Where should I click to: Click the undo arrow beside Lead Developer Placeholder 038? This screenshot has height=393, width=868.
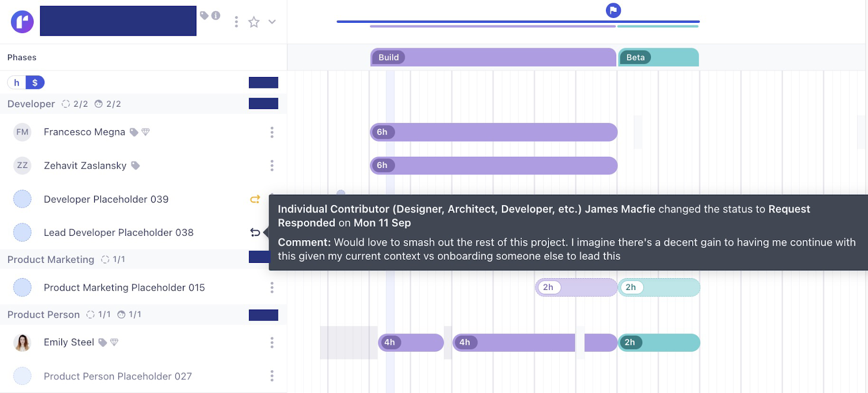254,232
